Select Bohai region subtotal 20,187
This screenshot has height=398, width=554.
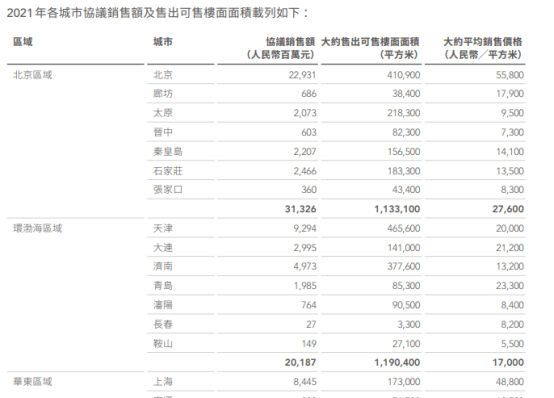[301, 362]
